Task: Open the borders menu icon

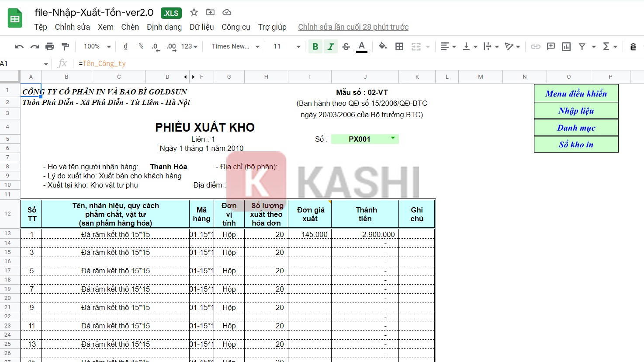Action: tap(399, 46)
